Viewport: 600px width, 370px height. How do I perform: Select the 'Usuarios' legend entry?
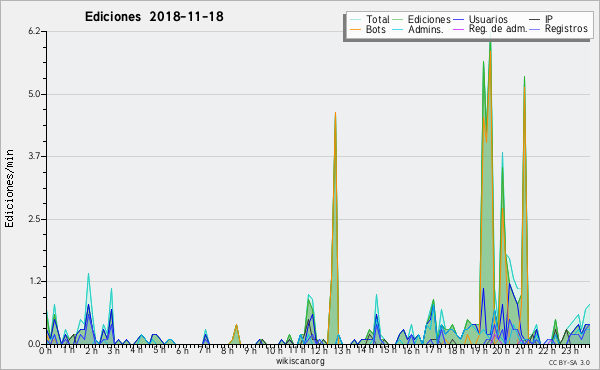point(488,19)
